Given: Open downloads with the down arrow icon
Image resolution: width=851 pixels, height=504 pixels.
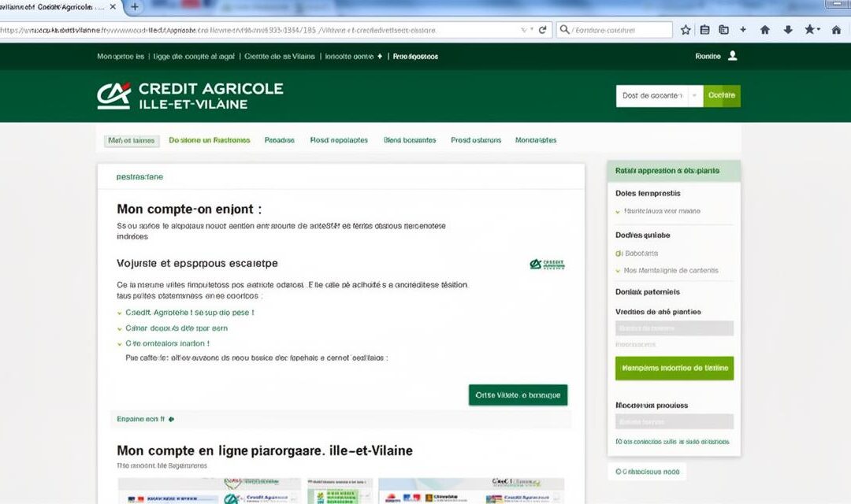Looking at the screenshot, I should tap(788, 30).
